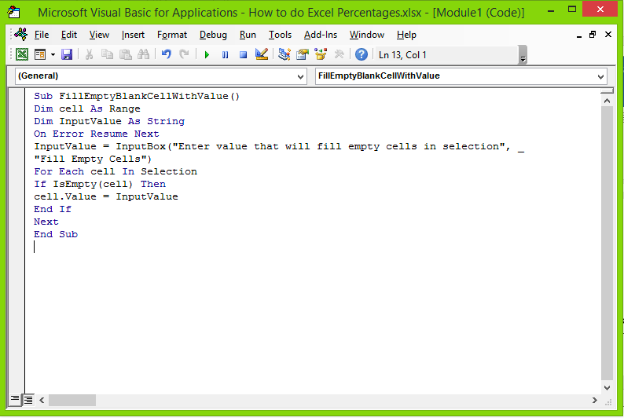Click the split bar above vertical scrollbar
This screenshot has width=627, height=418.
tap(607, 91)
